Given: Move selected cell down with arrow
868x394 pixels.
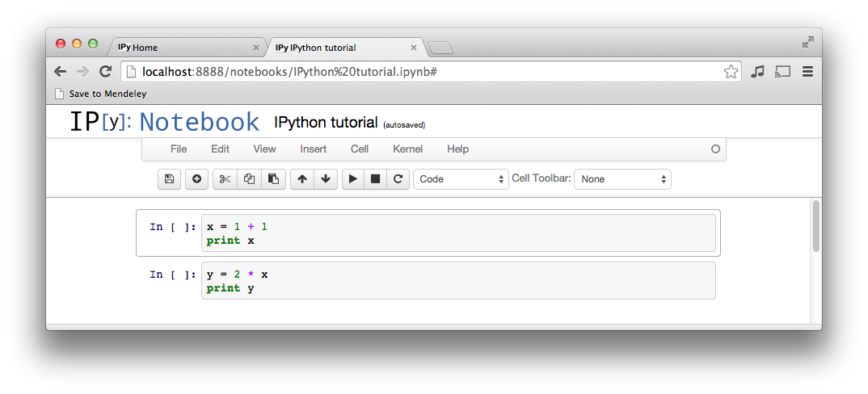Looking at the screenshot, I should [325, 179].
